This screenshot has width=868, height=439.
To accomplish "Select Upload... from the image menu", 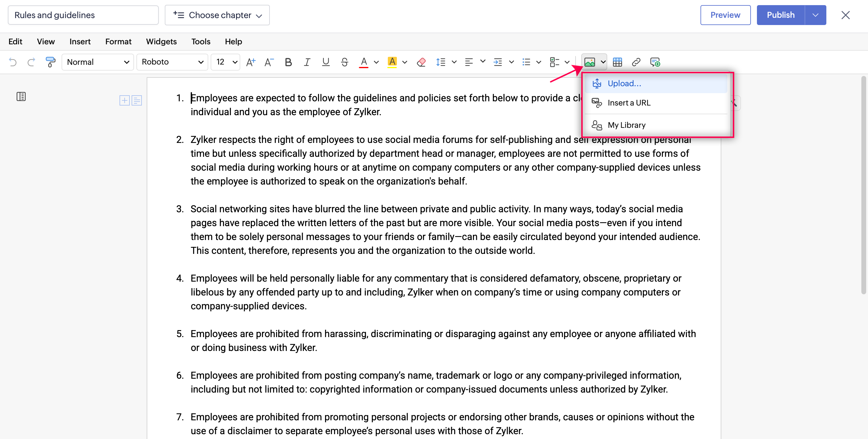I will point(624,84).
